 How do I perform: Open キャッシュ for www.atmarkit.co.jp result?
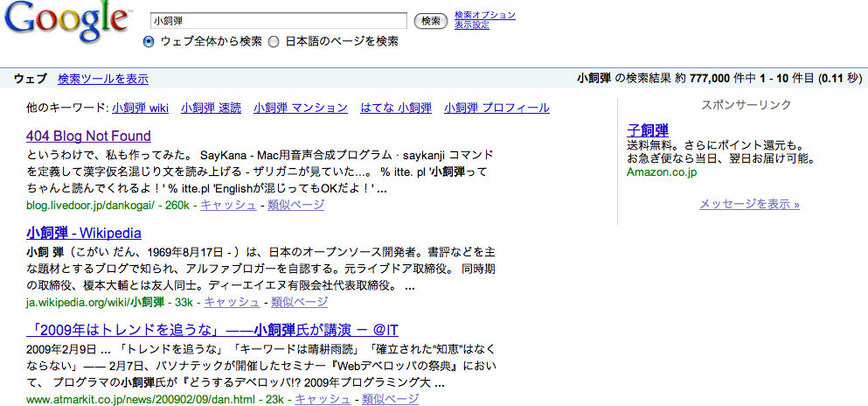323,399
